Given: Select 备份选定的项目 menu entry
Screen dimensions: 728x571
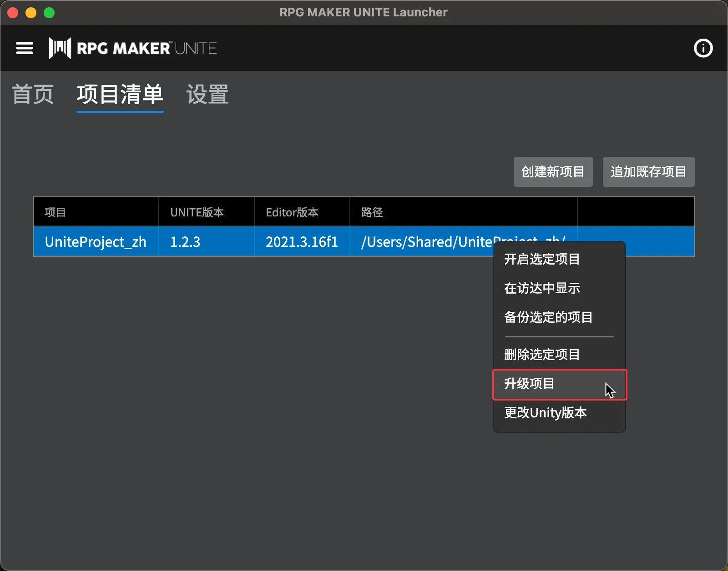Looking at the screenshot, I should pyautogui.click(x=560, y=317).
